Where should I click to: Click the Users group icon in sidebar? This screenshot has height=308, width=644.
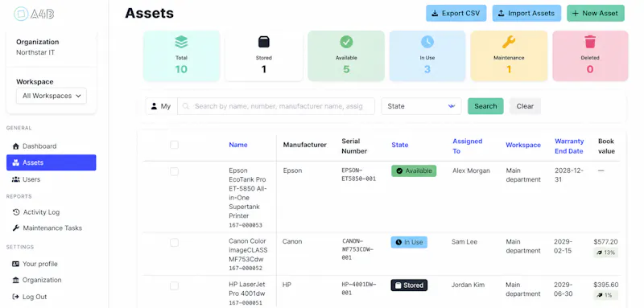(16, 179)
